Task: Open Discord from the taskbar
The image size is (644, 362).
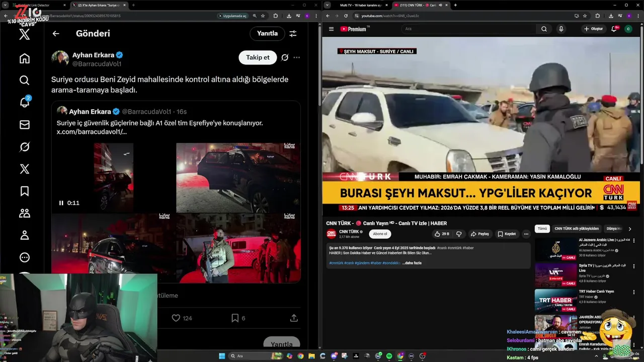Action: (x=334, y=356)
